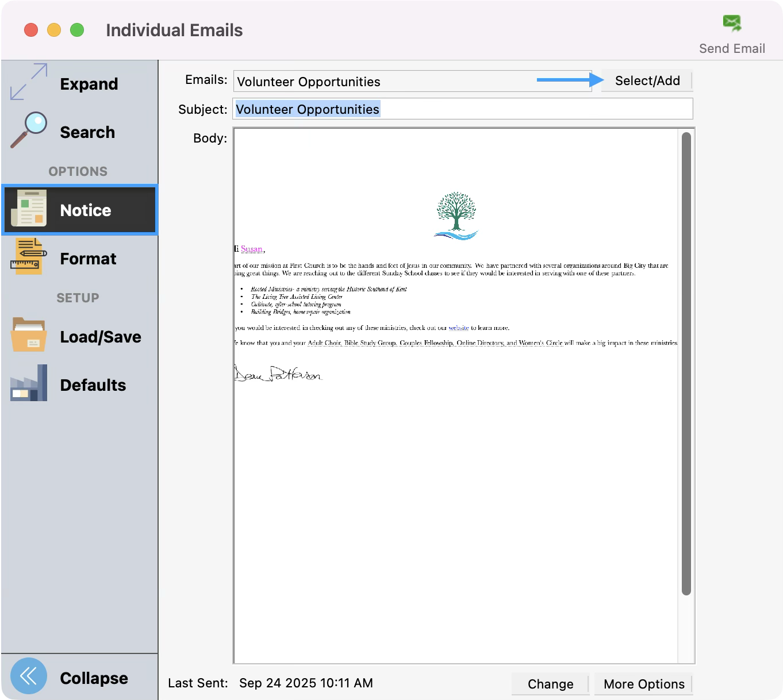
Task: Click the Susan merge field in greeting
Action: pos(252,249)
